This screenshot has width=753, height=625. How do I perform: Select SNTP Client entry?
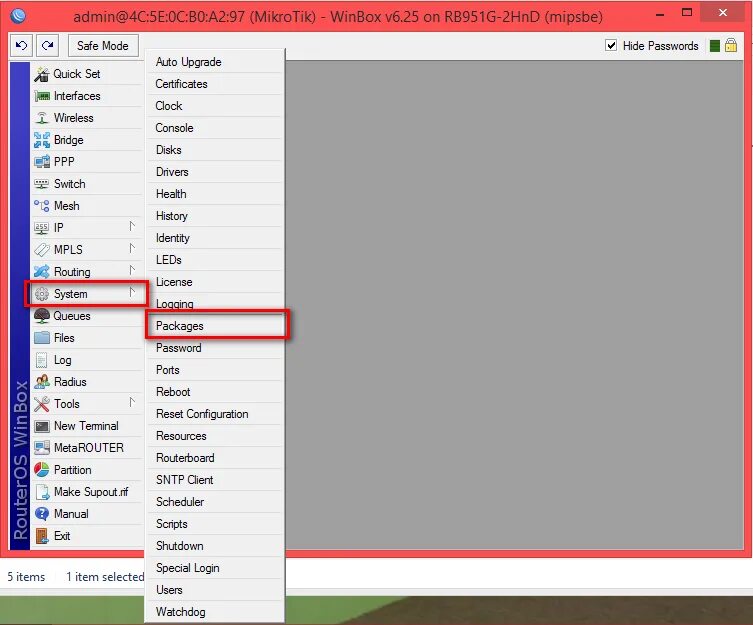pos(215,480)
